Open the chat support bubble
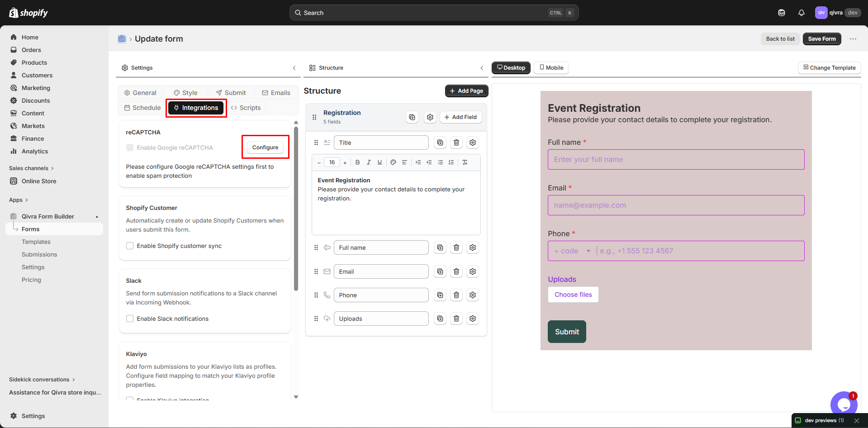The height and width of the screenshot is (428, 868). click(x=844, y=404)
